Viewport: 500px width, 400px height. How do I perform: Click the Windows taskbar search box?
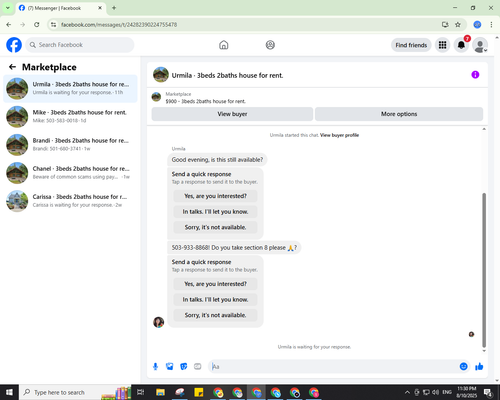[75, 392]
